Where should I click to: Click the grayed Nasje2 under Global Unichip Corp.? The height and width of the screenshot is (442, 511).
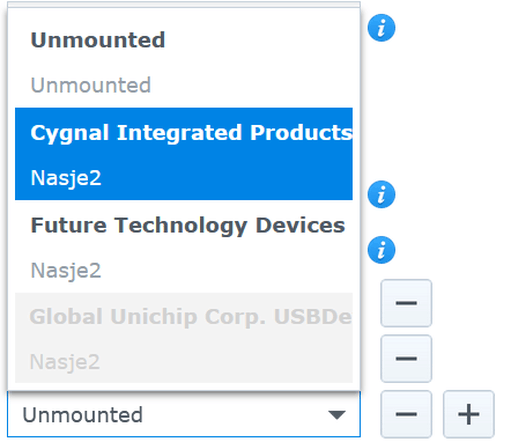tap(65, 362)
